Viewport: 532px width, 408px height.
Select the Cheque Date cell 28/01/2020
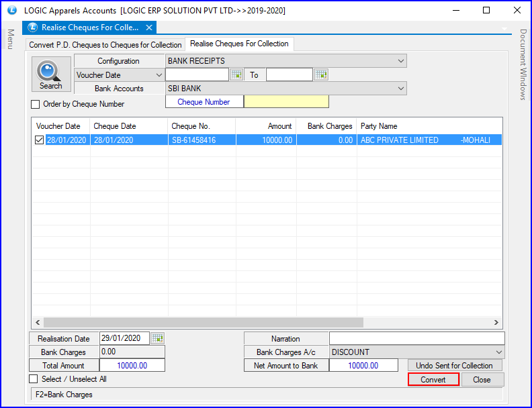129,140
